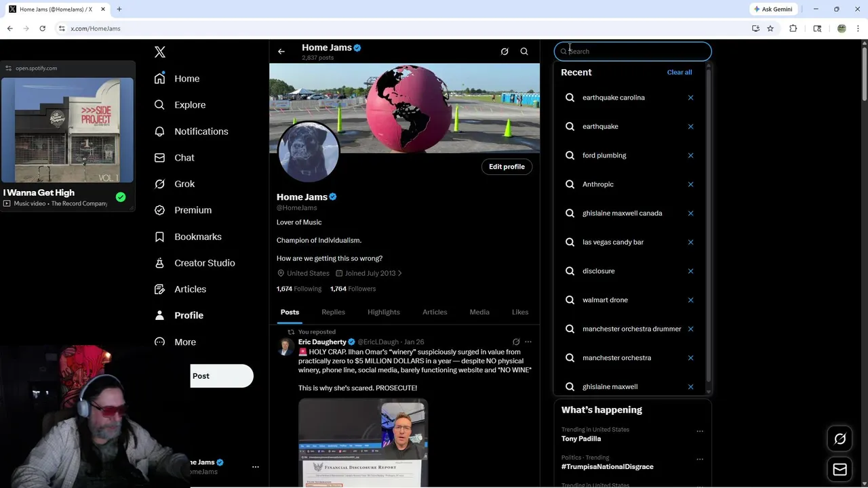Viewport: 868px width, 488px height.
Task: Open the profile avatar dog picture
Action: tap(309, 152)
